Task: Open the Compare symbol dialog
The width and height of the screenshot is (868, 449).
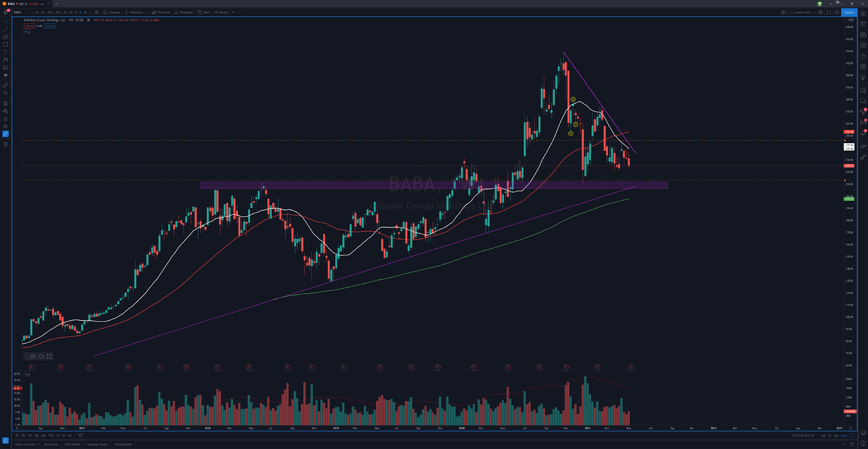Action: click(112, 12)
